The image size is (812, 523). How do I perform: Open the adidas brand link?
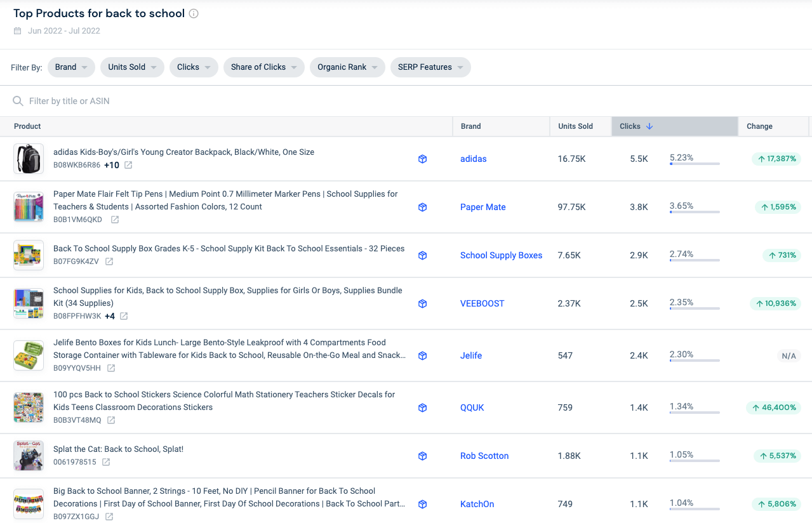[x=474, y=159]
